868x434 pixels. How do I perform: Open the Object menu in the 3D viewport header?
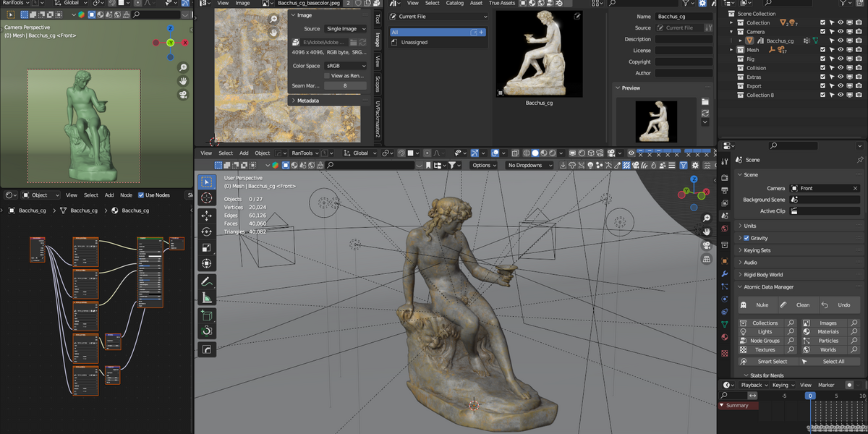pyautogui.click(x=263, y=153)
